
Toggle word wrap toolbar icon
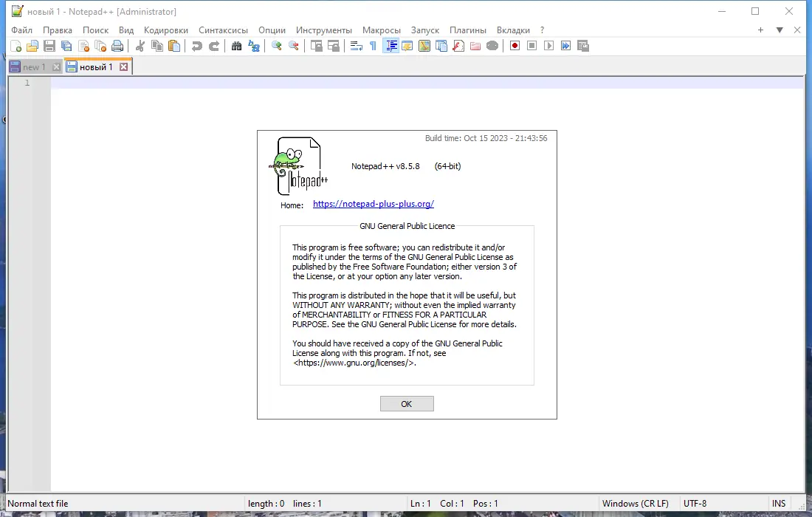coord(357,46)
